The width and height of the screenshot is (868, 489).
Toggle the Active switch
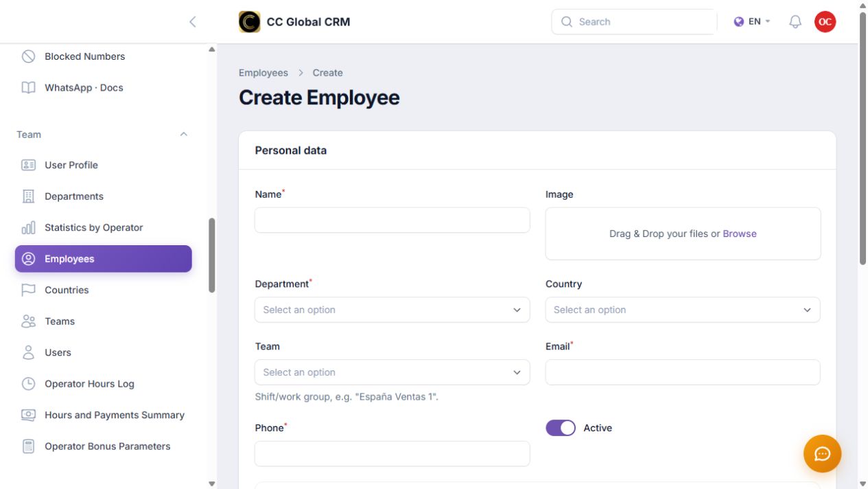(561, 428)
